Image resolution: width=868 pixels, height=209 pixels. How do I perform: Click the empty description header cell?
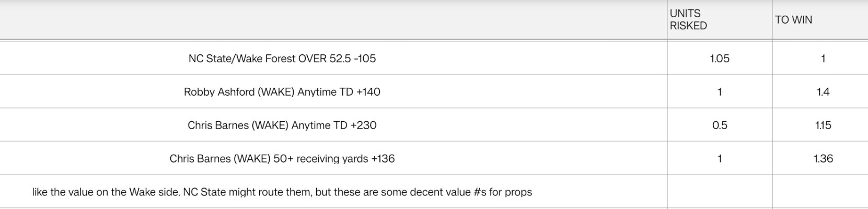(333, 20)
